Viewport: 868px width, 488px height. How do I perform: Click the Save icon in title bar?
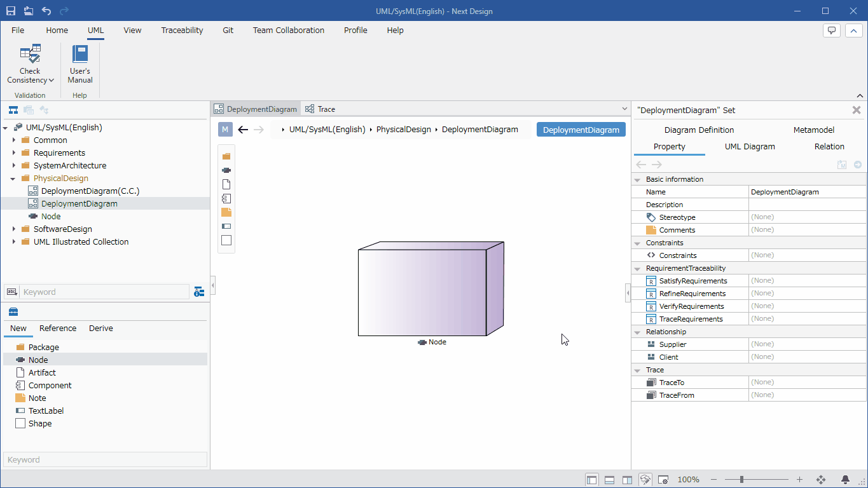tap(11, 11)
